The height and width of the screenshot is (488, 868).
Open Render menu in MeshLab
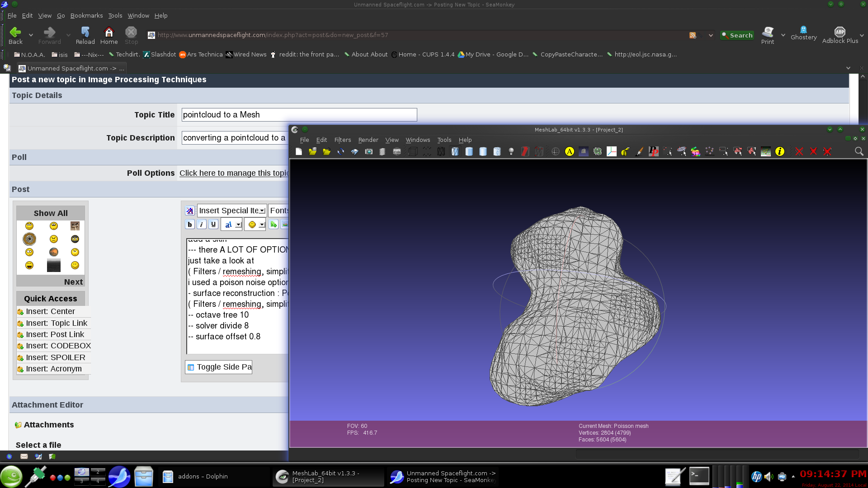click(368, 140)
